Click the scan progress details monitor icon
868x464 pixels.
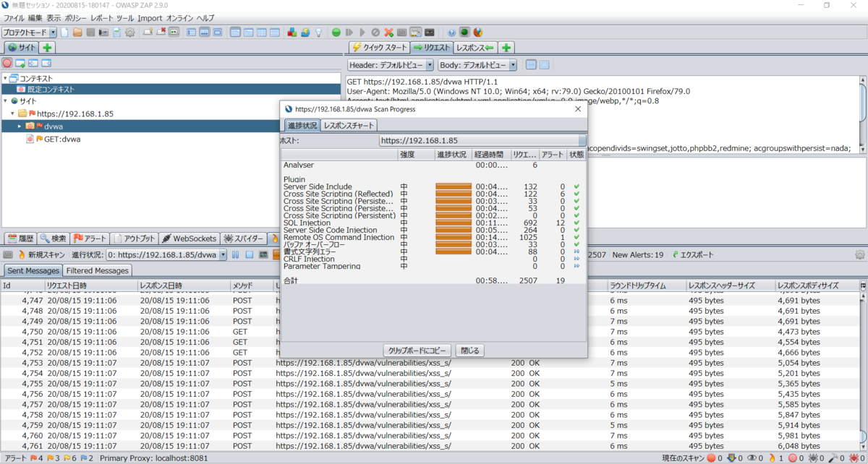click(x=262, y=254)
